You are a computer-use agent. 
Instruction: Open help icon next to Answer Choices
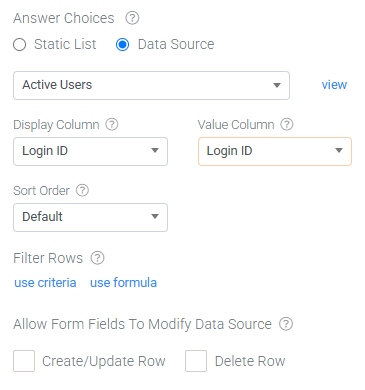click(x=132, y=18)
